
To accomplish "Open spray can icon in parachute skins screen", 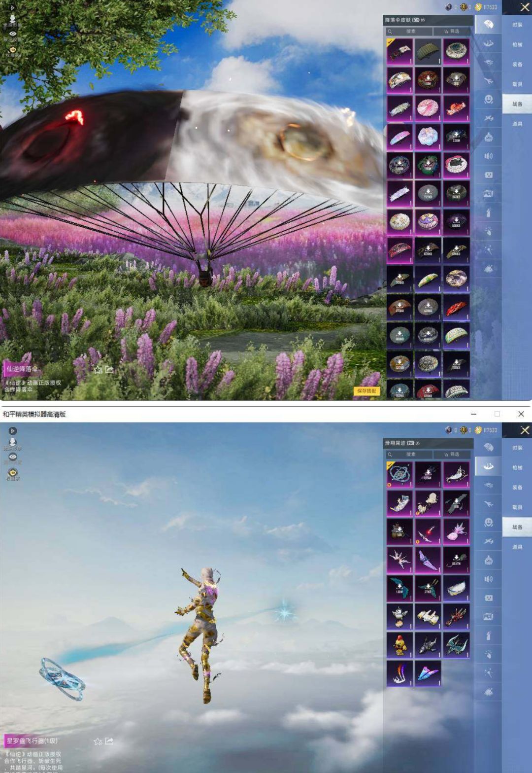I will click(x=488, y=212).
